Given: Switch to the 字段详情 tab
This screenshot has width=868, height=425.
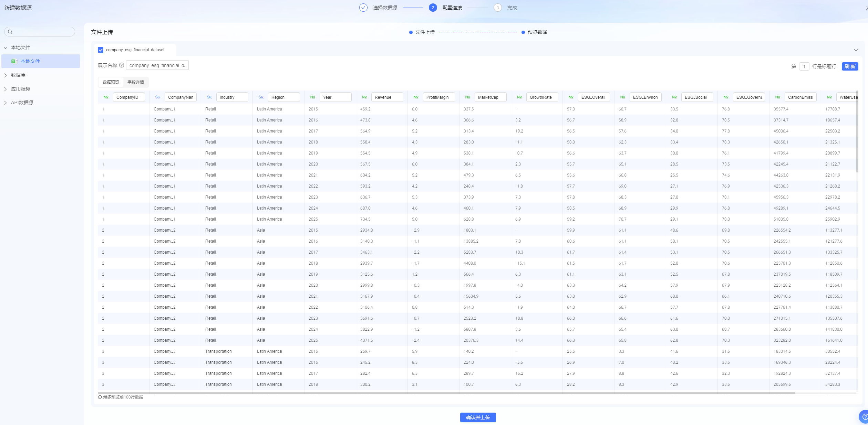Looking at the screenshot, I should pos(136,82).
